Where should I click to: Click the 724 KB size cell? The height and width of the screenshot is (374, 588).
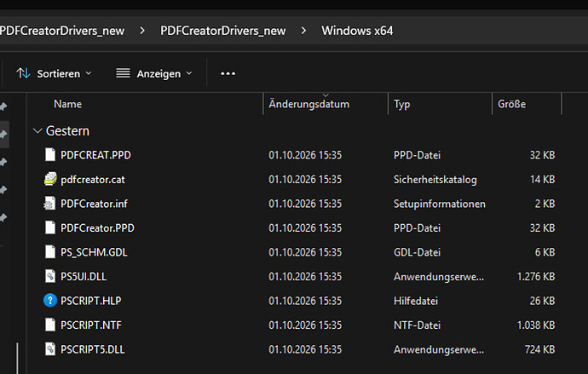click(x=540, y=349)
